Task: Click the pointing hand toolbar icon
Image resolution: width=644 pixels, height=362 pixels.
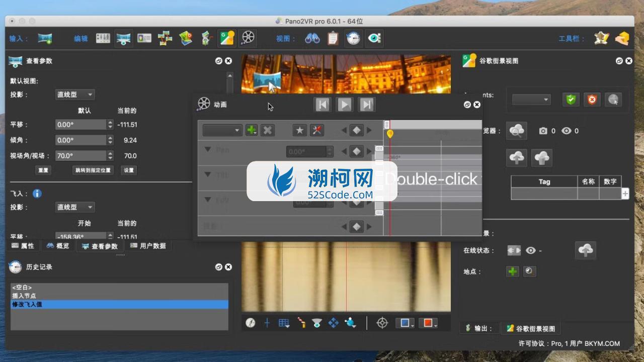Action: 622,38
